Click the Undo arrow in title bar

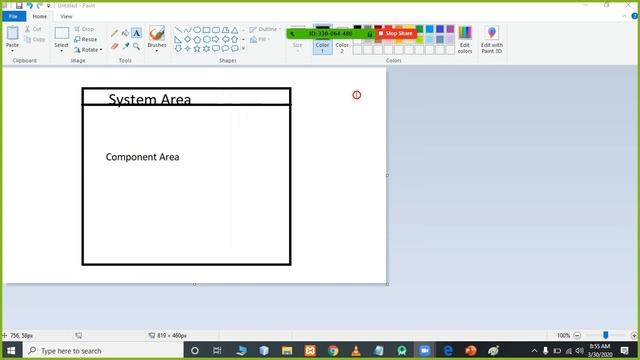point(29,5)
